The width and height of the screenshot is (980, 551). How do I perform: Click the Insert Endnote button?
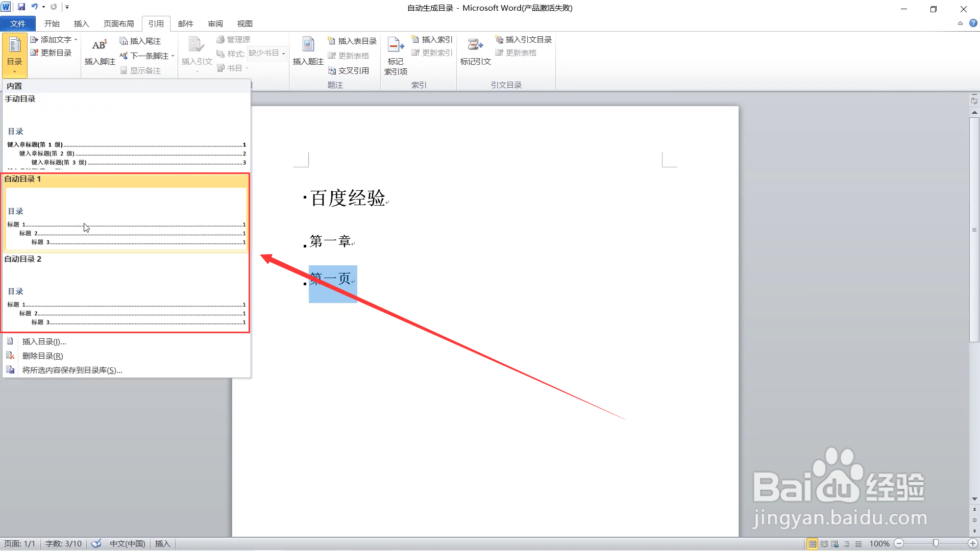(x=140, y=41)
